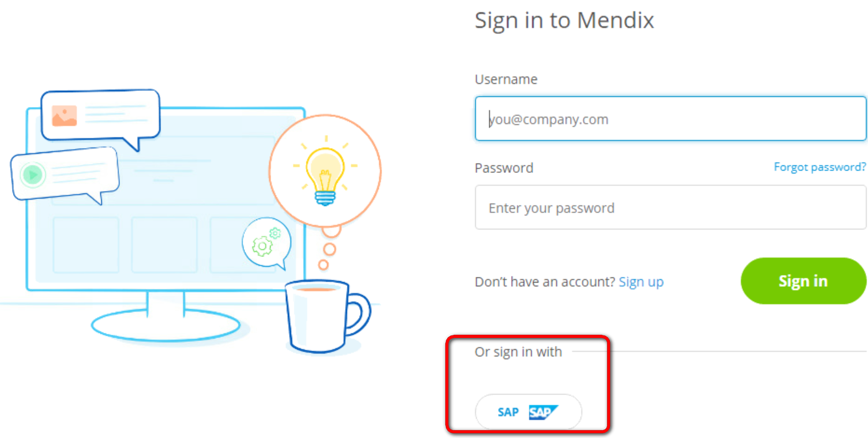This screenshot has height=438, width=868.
Task: Click the Sign in to Mendix heading
Action: pyautogui.click(x=565, y=21)
